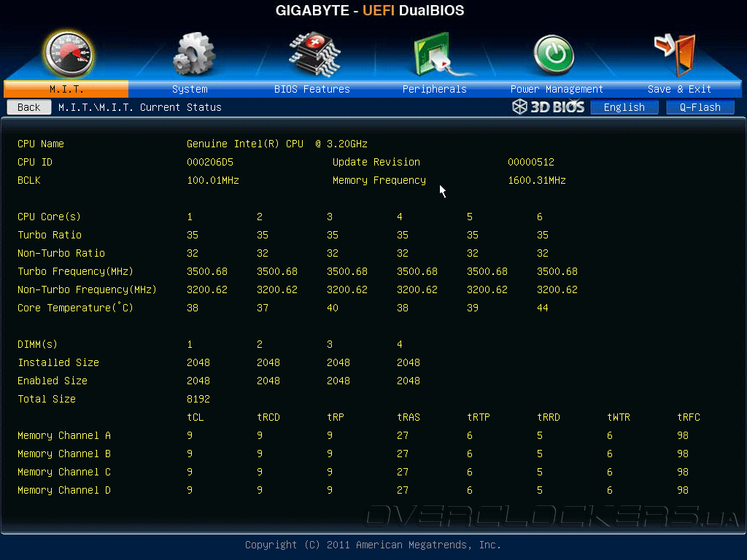Click the CPU ID value 000206D5
Image resolution: width=747 pixels, height=560 pixels.
coord(209,162)
